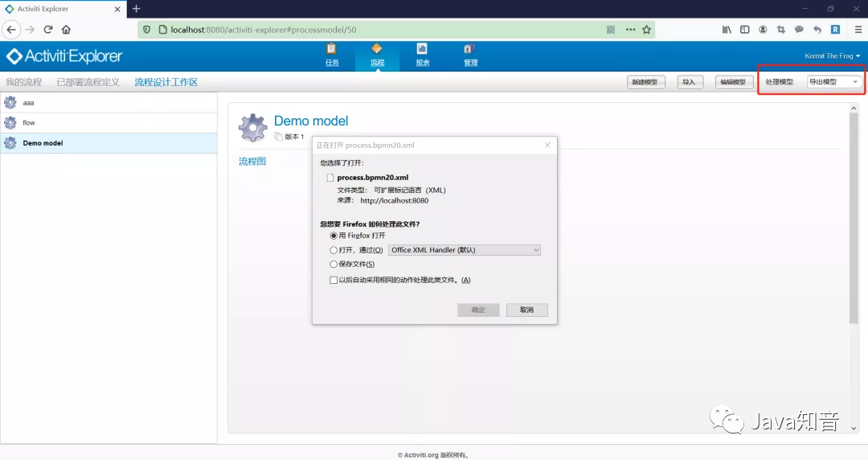Image resolution: width=868 pixels, height=460 pixels.
Task: Click the 新建模型 button
Action: coord(645,82)
